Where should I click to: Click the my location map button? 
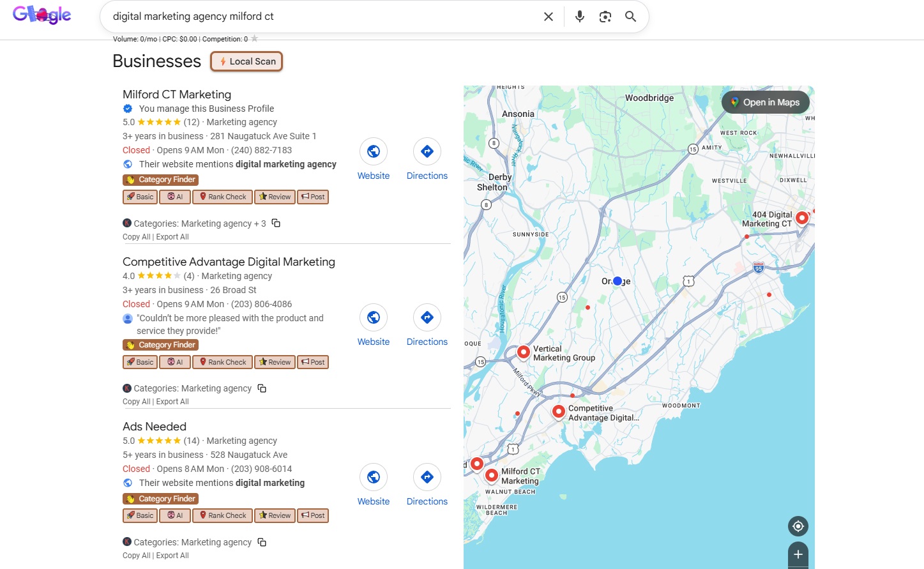click(x=798, y=526)
